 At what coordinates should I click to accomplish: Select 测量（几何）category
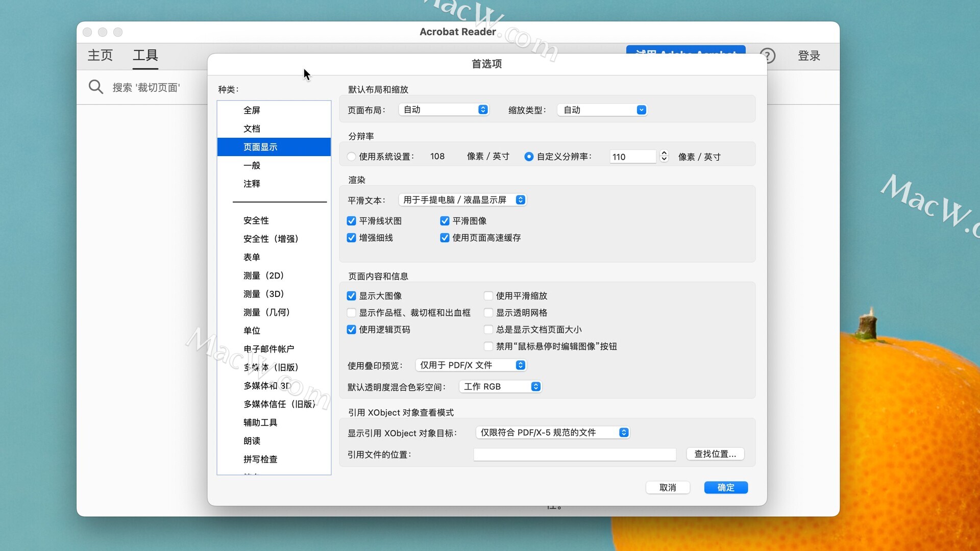point(274,312)
